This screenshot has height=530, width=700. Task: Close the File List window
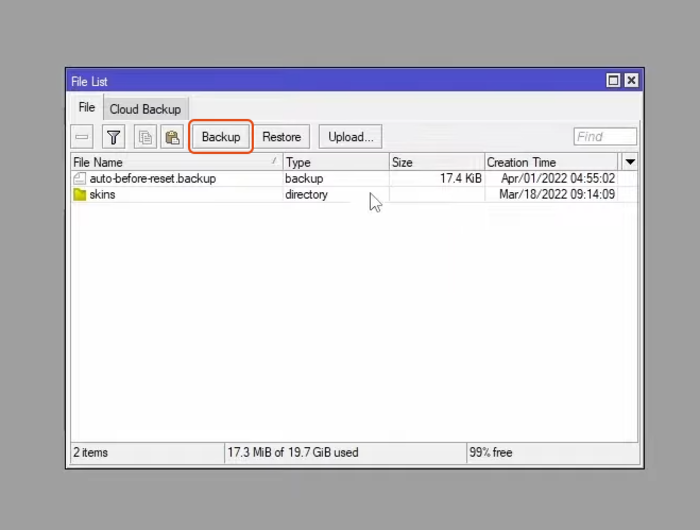coord(631,81)
